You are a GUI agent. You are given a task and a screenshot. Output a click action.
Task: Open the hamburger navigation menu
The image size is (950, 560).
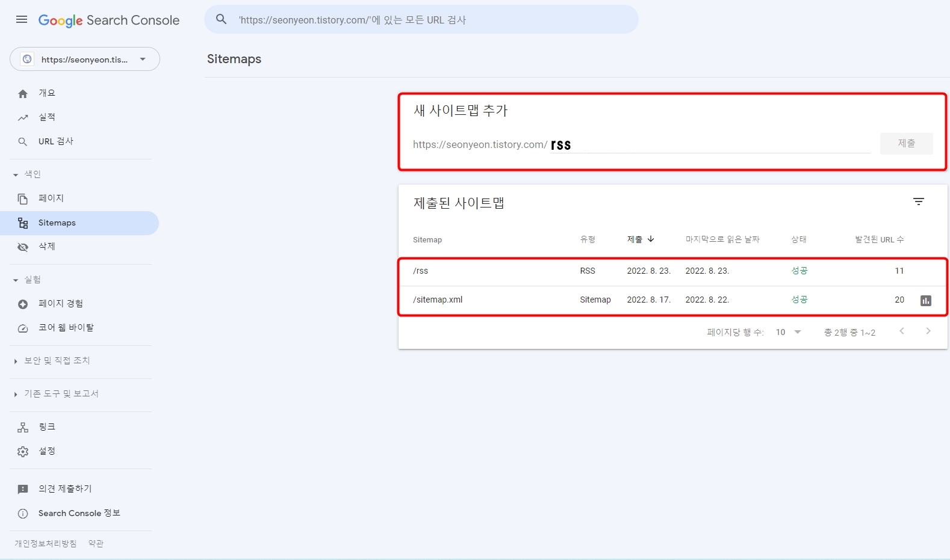click(x=22, y=19)
